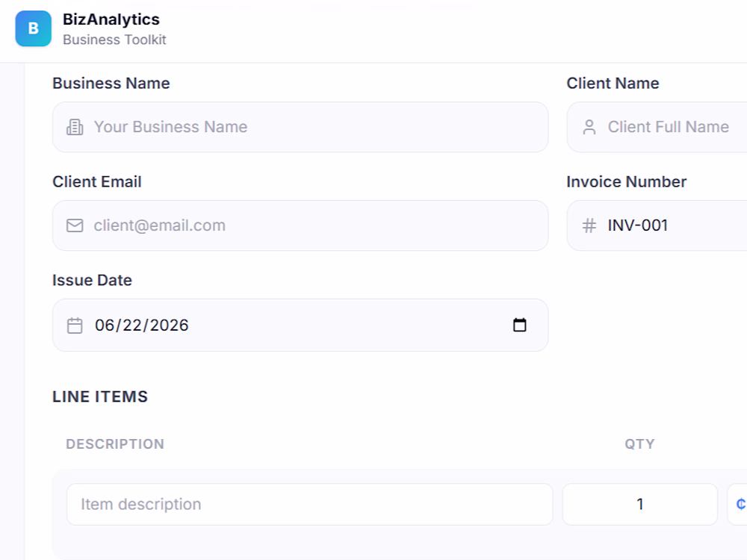Screen dimensions: 747x560
Task: Click the envelope icon in Client Email field
Action: [75, 225]
